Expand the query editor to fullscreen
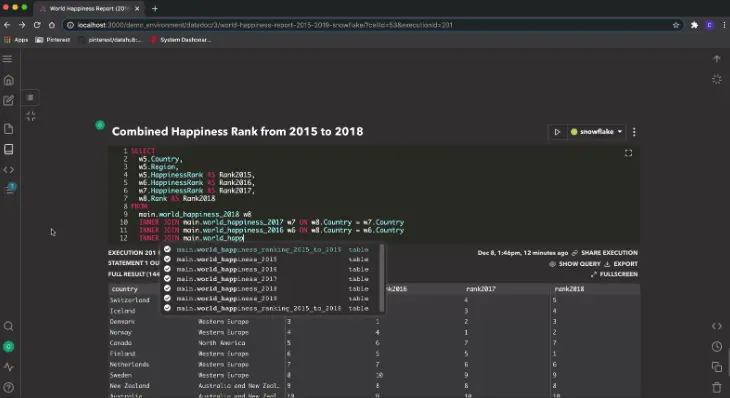 pyautogui.click(x=629, y=153)
